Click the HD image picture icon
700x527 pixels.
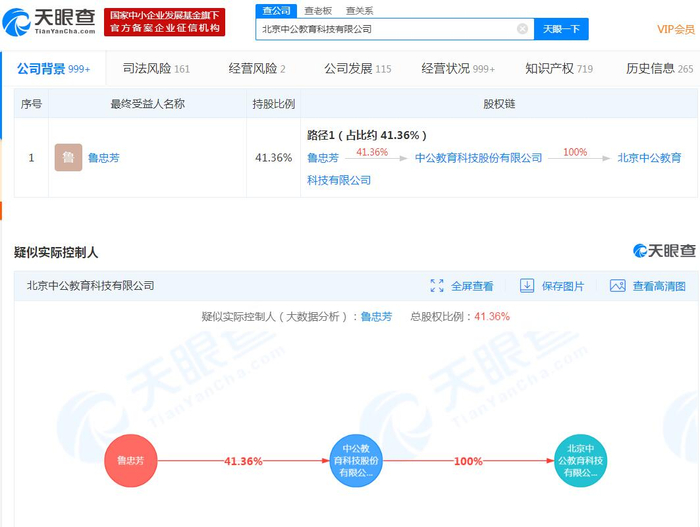click(617, 286)
